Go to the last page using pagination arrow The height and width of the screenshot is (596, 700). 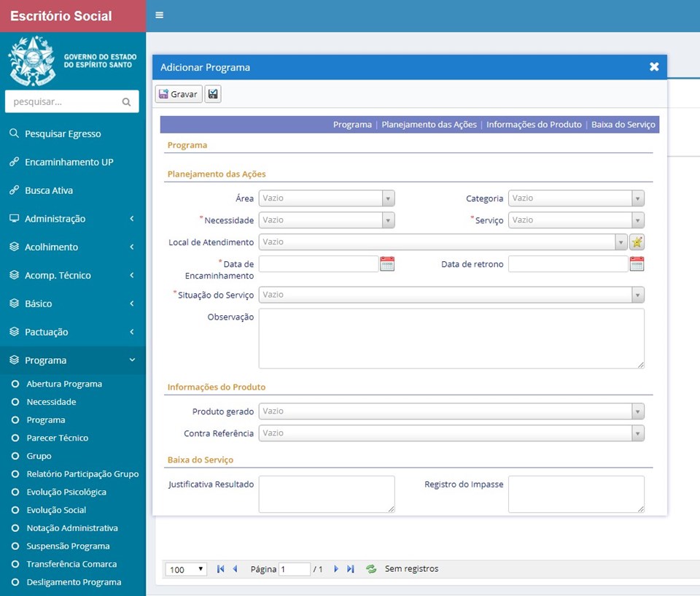(x=351, y=569)
